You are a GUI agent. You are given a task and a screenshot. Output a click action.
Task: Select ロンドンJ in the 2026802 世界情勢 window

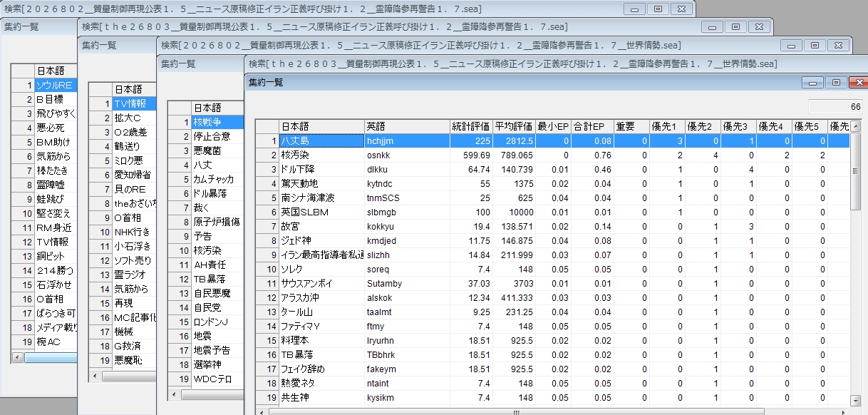(217, 322)
